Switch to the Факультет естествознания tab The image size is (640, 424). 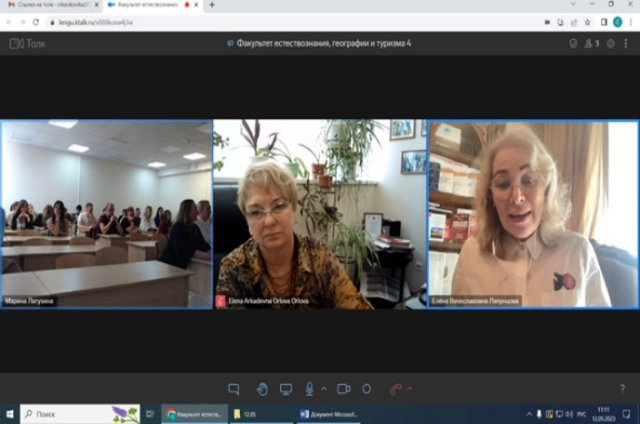(147, 5)
